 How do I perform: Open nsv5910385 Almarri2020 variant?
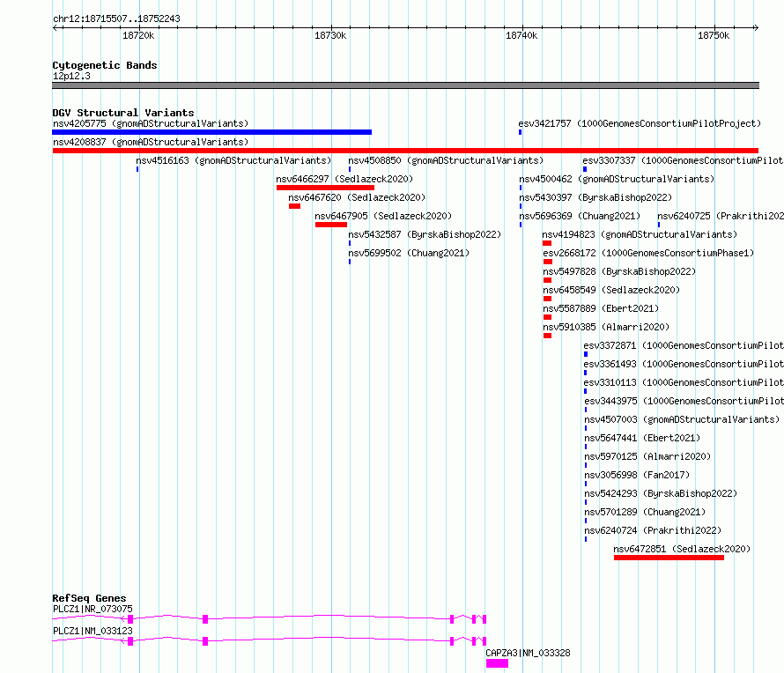pos(606,327)
